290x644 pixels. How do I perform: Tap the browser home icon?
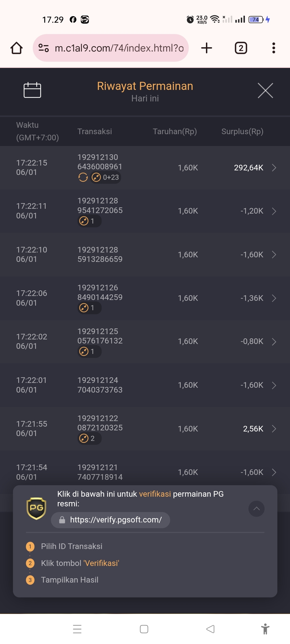[16, 48]
